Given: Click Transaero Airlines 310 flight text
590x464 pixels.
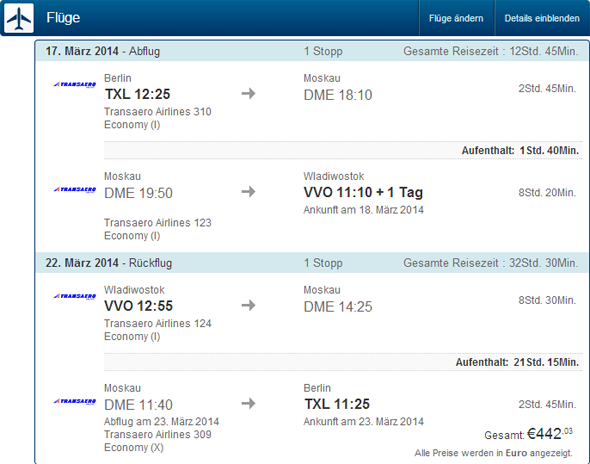Looking at the screenshot, I should (158, 112).
